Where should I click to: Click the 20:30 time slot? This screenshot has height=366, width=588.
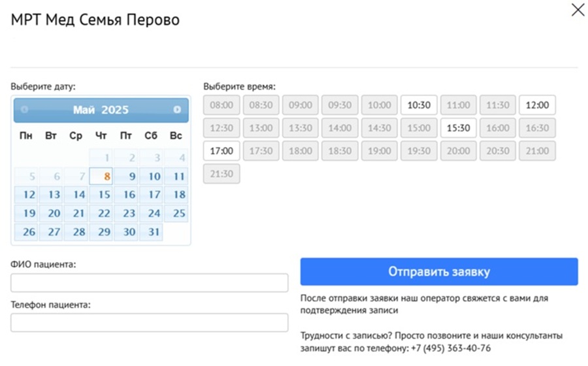pos(498,151)
